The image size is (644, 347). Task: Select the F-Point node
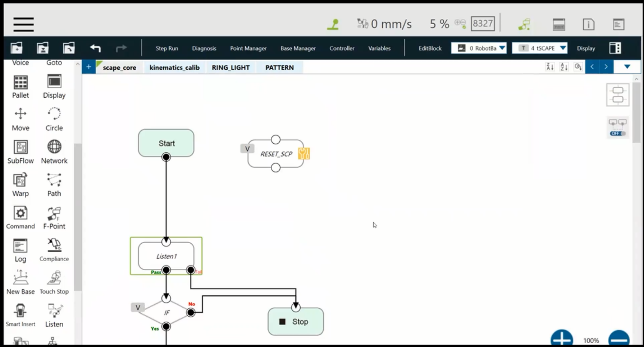[54, 218]
